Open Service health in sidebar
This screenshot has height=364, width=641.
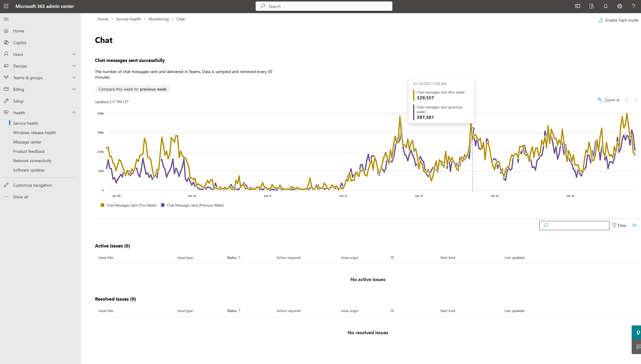(26, 123)
